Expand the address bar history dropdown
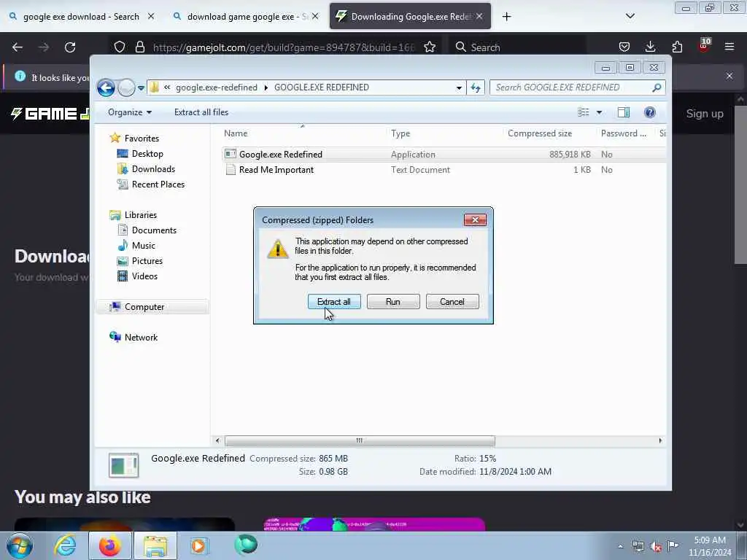This screenshot has width=747, height=560. point(459,87)
